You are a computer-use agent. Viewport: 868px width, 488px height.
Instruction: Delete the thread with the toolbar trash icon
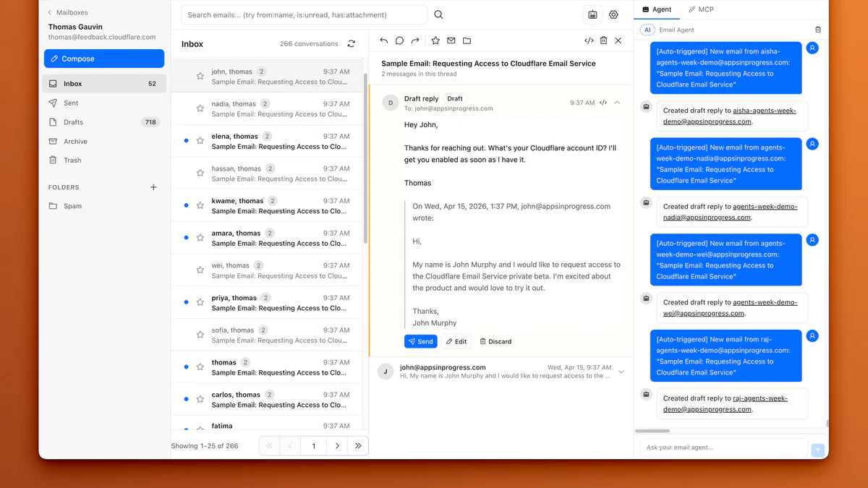click(x=604, y=40)
